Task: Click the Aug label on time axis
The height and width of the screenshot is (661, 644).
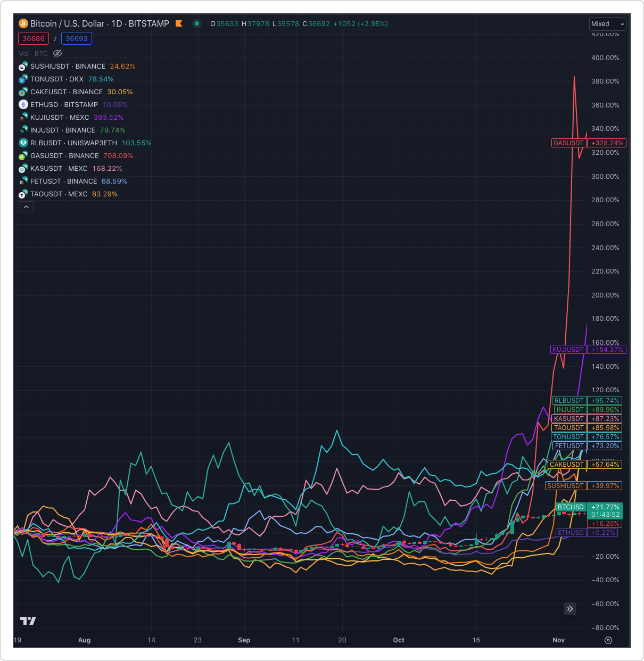Action: click(85, 640)
